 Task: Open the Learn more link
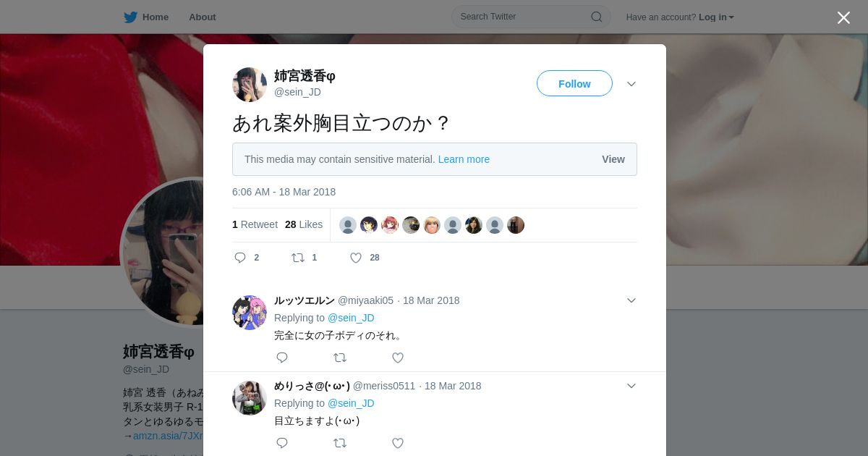click(x=464, y=159)
